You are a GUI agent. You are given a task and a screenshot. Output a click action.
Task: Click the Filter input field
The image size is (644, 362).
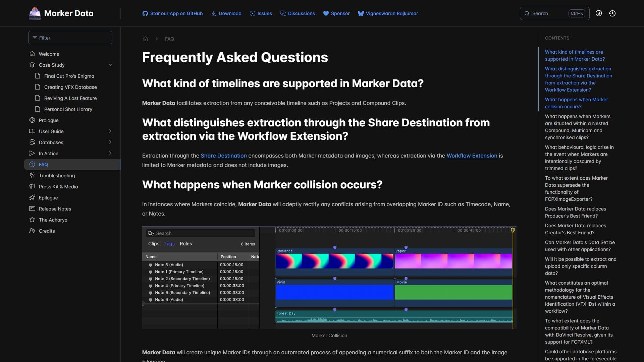70,38
